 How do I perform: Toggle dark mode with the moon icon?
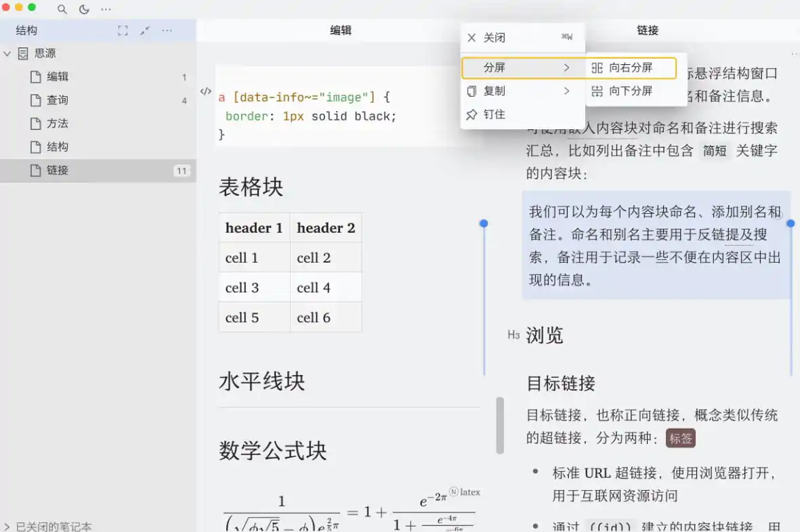84,9
